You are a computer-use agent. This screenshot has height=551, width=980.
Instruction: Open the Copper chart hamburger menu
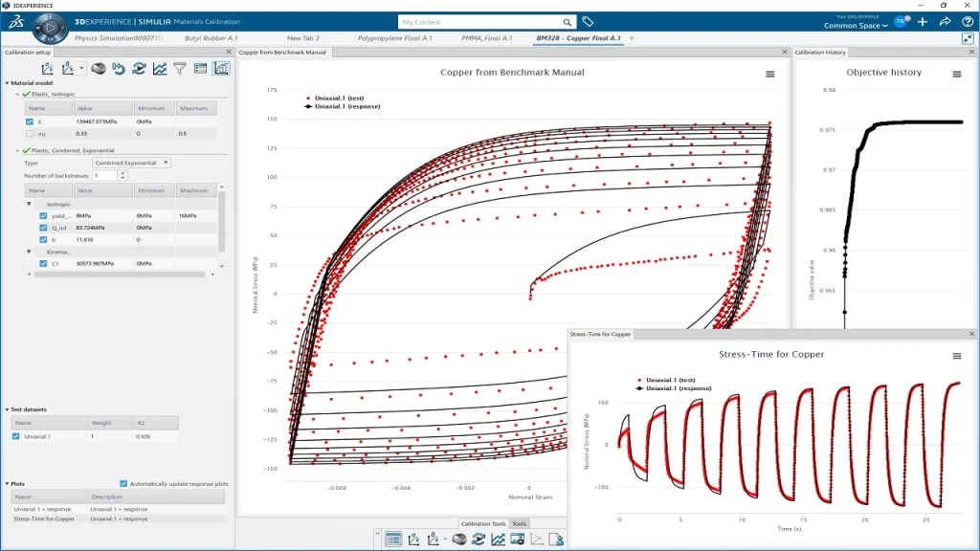770,75
